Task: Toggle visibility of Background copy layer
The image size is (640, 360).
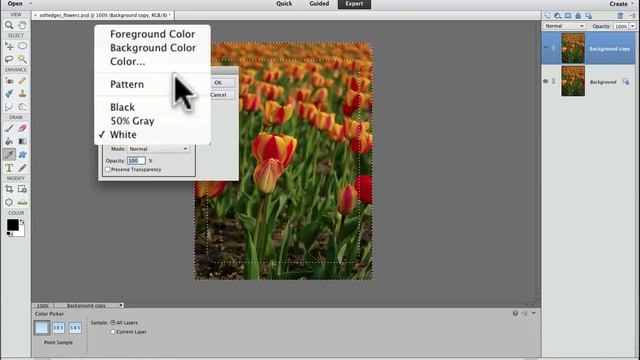Action: [x=546, y=49]
